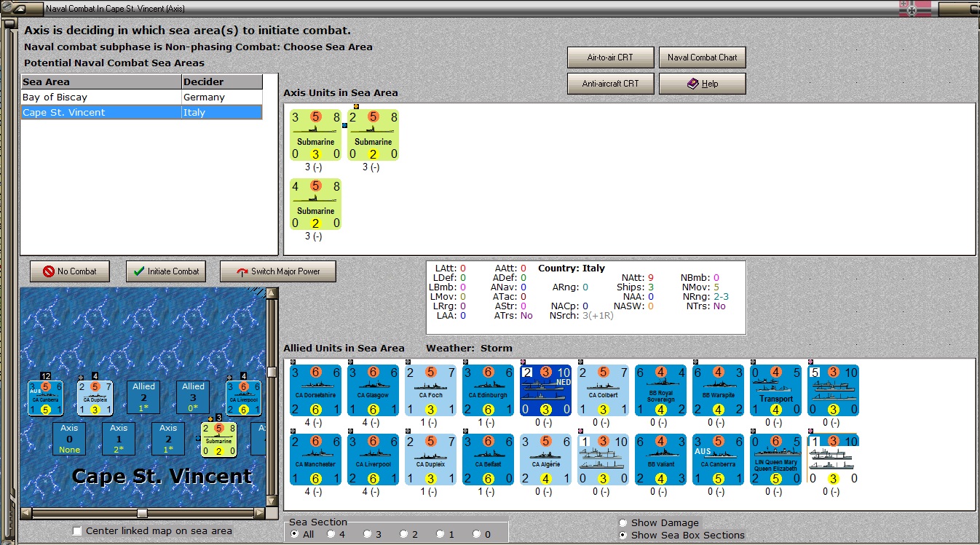Select the NED convoy unit counter

click(x=545, y=390)
